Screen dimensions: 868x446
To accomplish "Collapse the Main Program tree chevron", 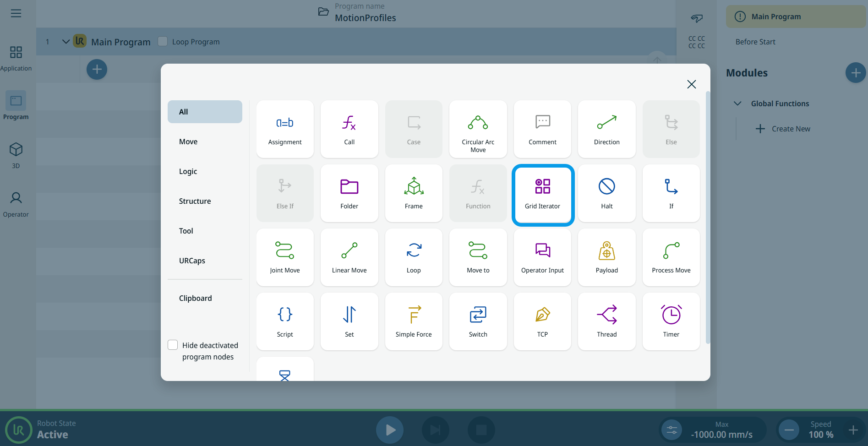I will 66,42.
